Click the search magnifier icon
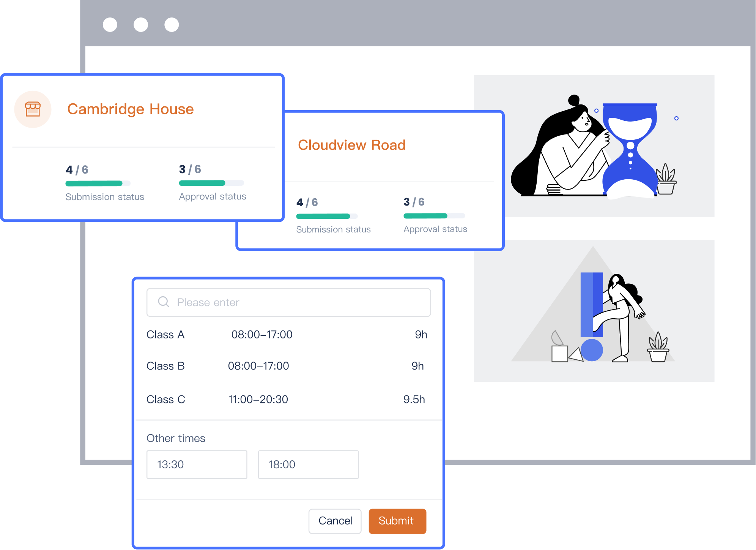756x550 pixels. coord(163,302)
